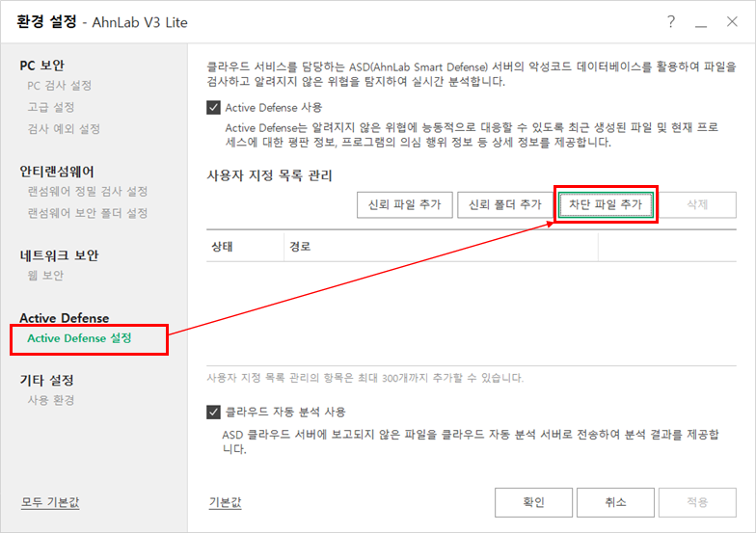The image size is (756, 533).
Task: Open the help question mark icon
Action: pyautogui.click(x=671, y=21)
